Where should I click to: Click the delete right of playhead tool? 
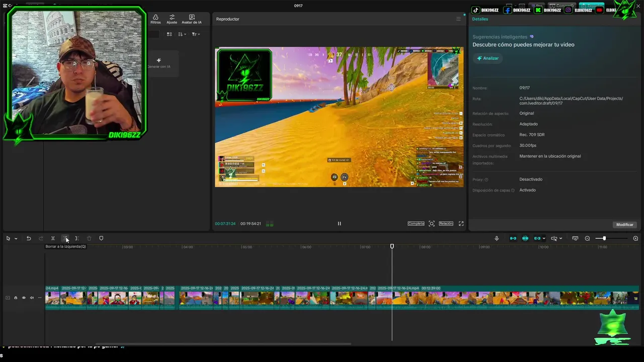coord(77,238)
